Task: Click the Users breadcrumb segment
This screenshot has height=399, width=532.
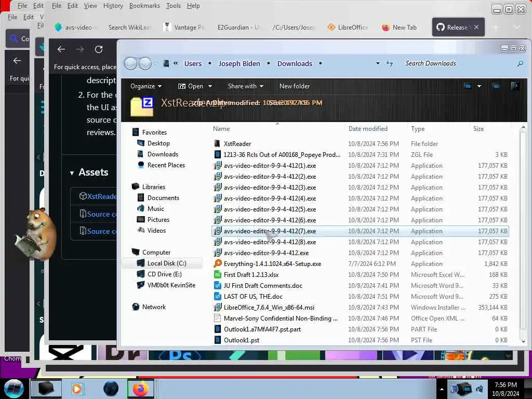Action: click(193, 63)
